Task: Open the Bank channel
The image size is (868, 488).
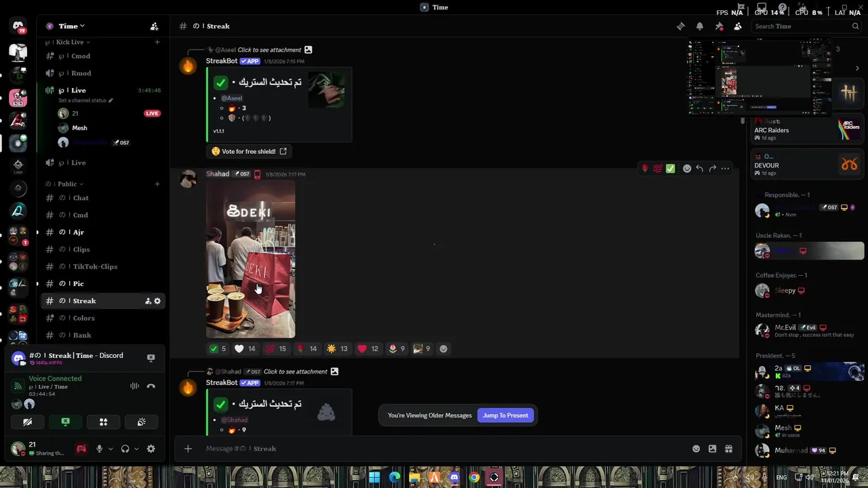Action: 103,335
